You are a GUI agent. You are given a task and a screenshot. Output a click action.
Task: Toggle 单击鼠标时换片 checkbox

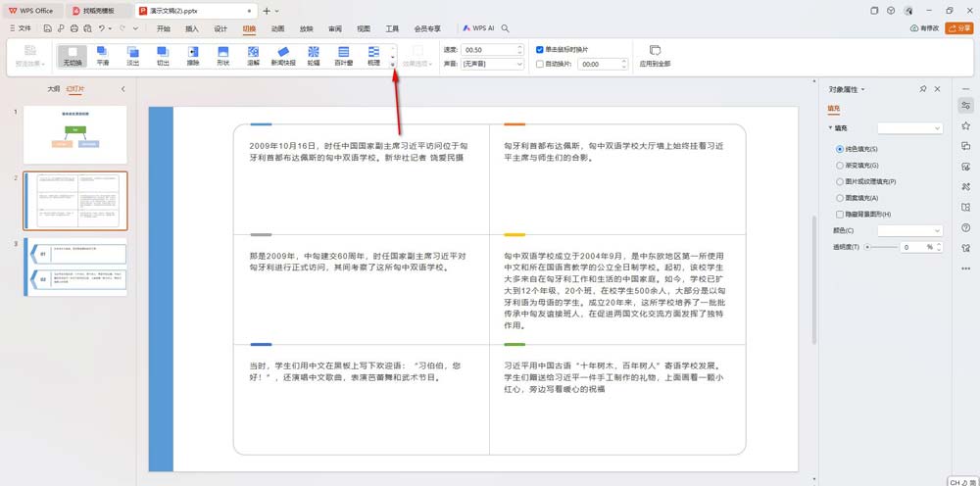tap(540, 49)
